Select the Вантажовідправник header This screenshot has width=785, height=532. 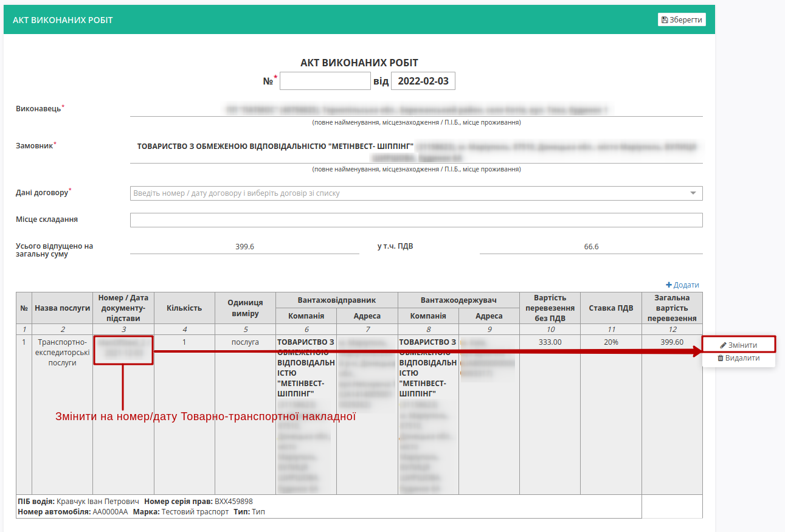pyautogui.click(x=337, y=300)
